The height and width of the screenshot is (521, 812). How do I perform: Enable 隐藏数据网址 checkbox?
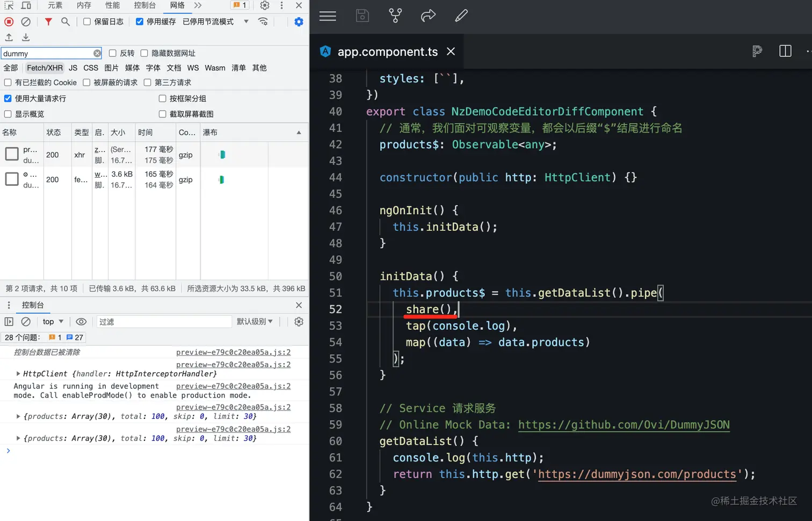[x=144, y=53]
